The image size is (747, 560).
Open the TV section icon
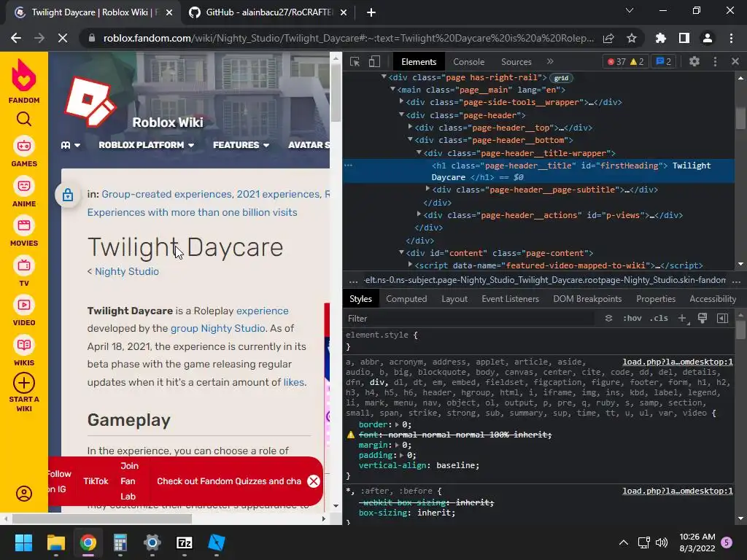click(24, 265)
